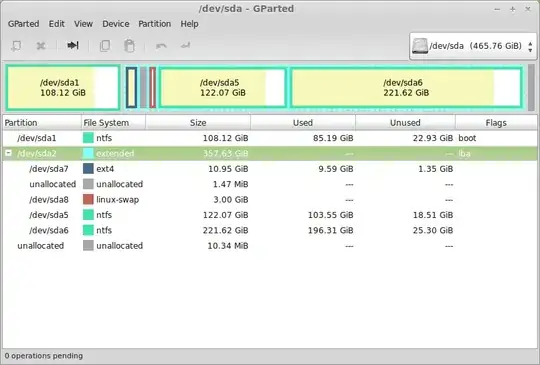540x365 pixels.
Task: Open the Partition menu
Action: point(155,24)
